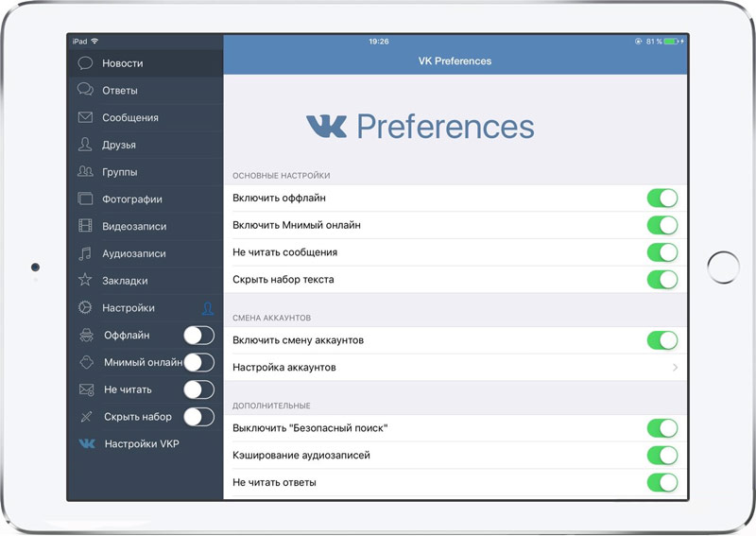The height and width of the screenshot is (536, 756).
Task: Open Настройки VKP entry
Action: coord(146,444)
